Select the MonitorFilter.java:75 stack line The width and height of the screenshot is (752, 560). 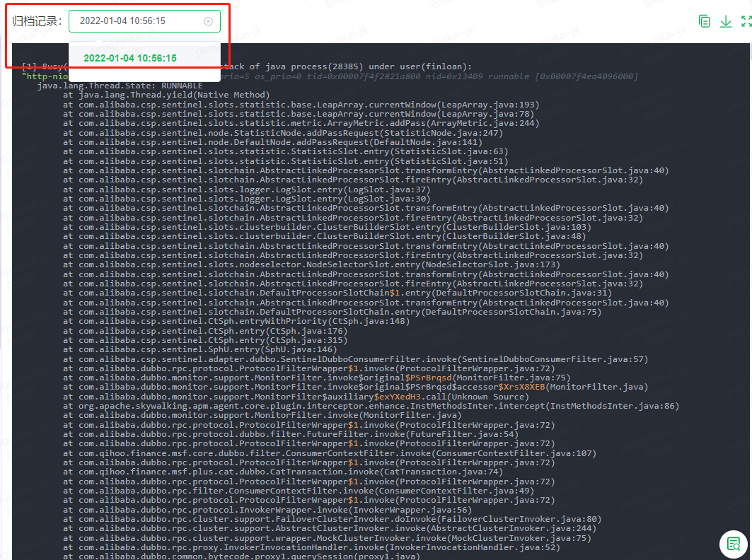316,378
